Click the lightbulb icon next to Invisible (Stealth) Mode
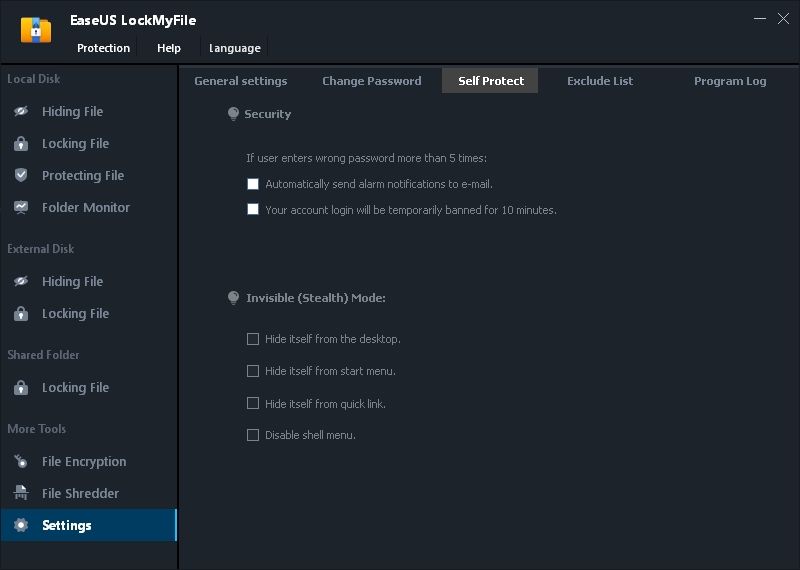 tap(233, 298)
